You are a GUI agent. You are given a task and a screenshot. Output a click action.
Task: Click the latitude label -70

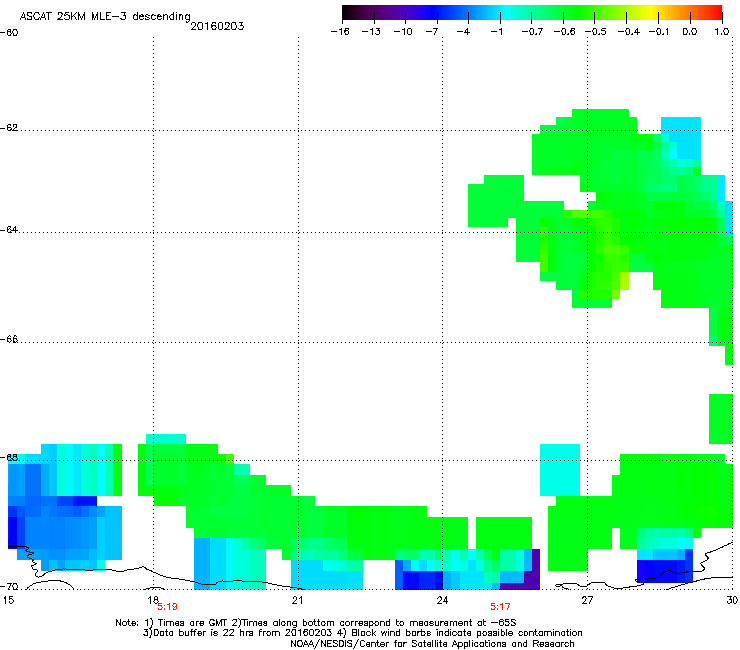(9, 586)
